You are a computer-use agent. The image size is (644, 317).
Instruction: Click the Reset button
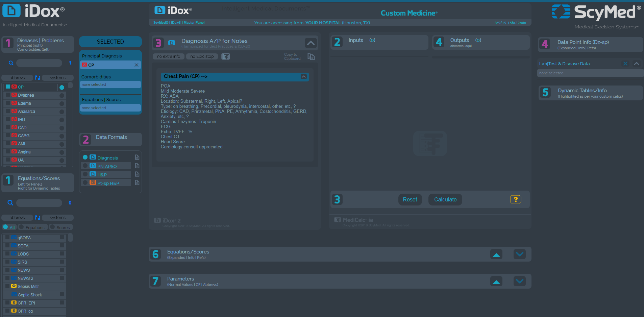click(x=410, y=199)
